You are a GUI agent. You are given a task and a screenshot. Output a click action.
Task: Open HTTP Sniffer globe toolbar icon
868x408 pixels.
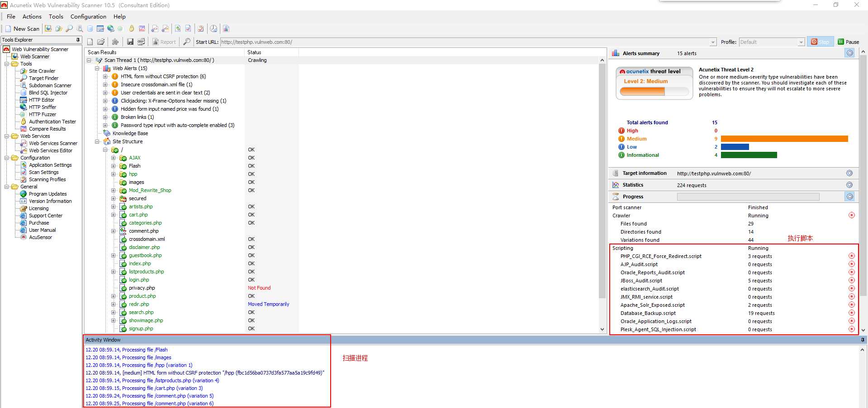coord(110,28)
